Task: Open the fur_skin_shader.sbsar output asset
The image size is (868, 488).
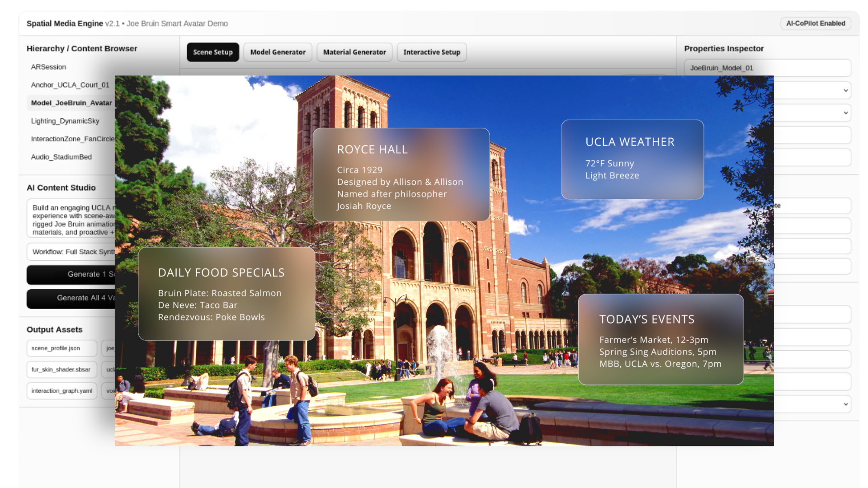Action: (x=61, y=370)
